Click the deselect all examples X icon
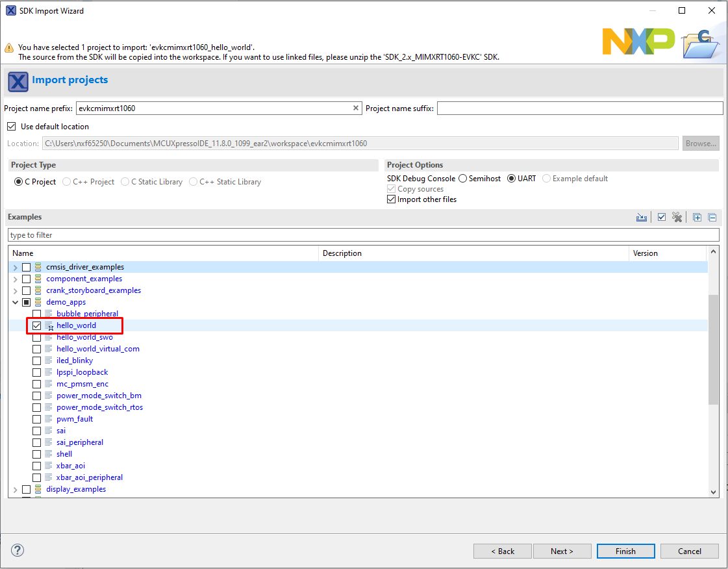 tap(677, 218)
